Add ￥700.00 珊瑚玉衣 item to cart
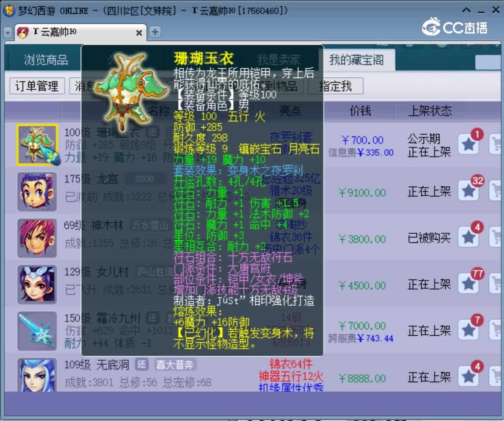Viewport: 504px width, 421px height. click(x=495, y=144)
